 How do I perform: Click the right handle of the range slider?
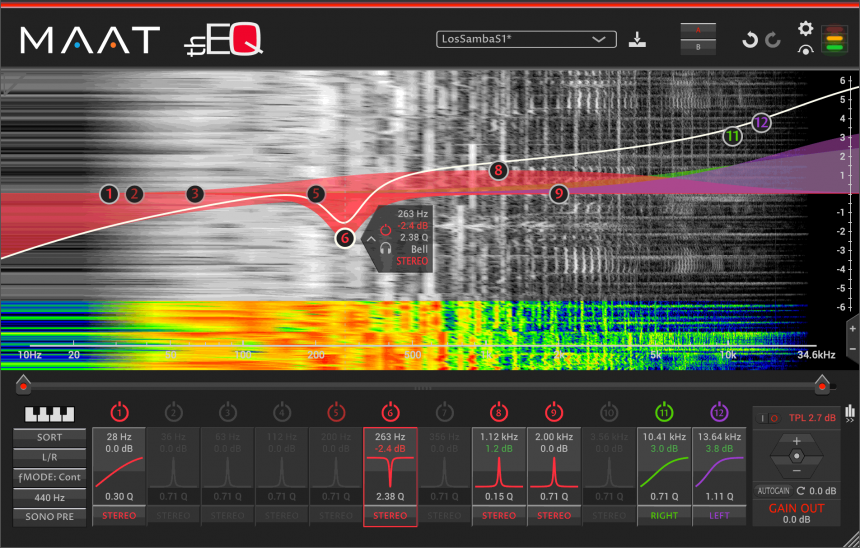tap(821, 383)
